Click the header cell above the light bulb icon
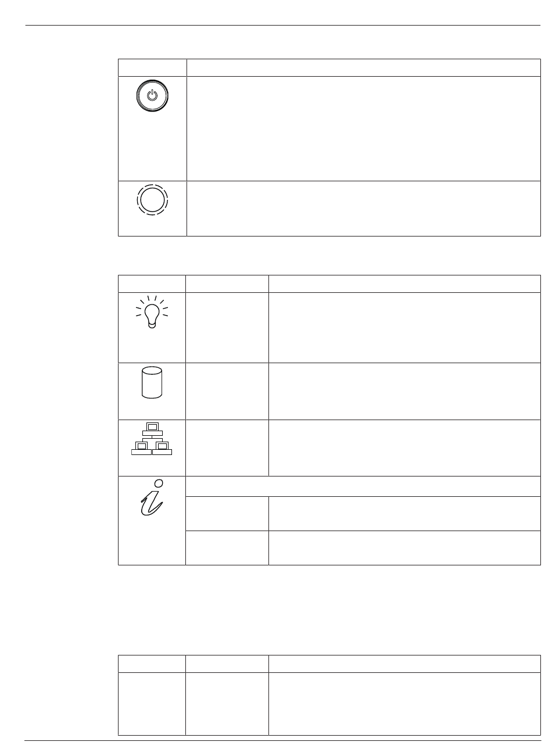The height and width of the screenshot is (756, 552). [x=152, y=284]
